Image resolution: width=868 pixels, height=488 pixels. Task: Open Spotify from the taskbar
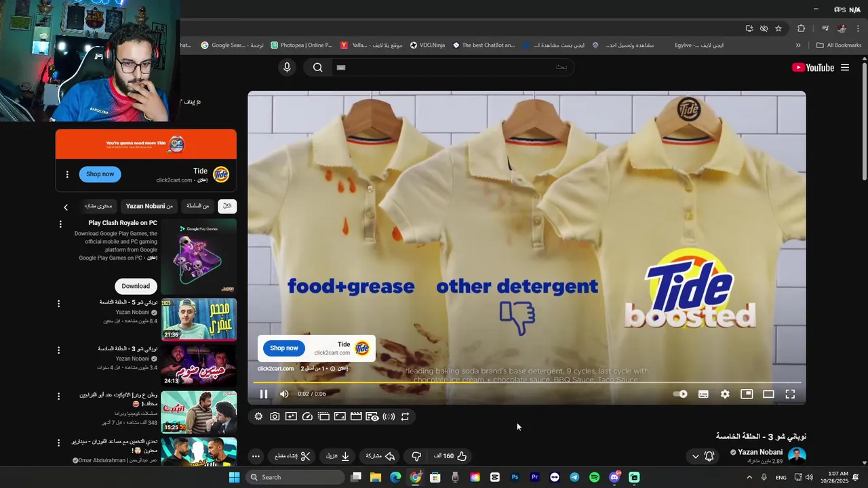(x=594, y=477)
